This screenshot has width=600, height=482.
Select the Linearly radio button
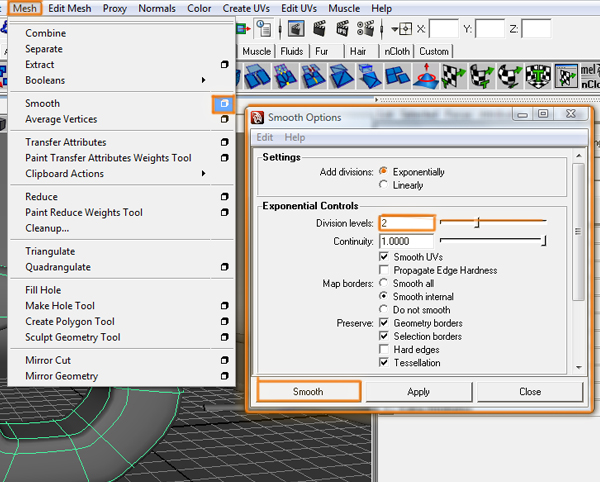384,185
